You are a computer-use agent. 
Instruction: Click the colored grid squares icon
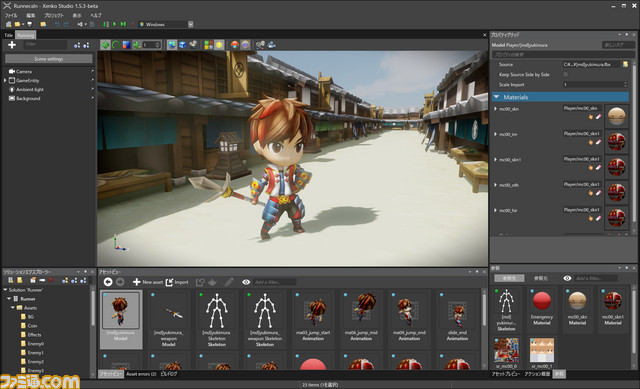pos(209,45)
